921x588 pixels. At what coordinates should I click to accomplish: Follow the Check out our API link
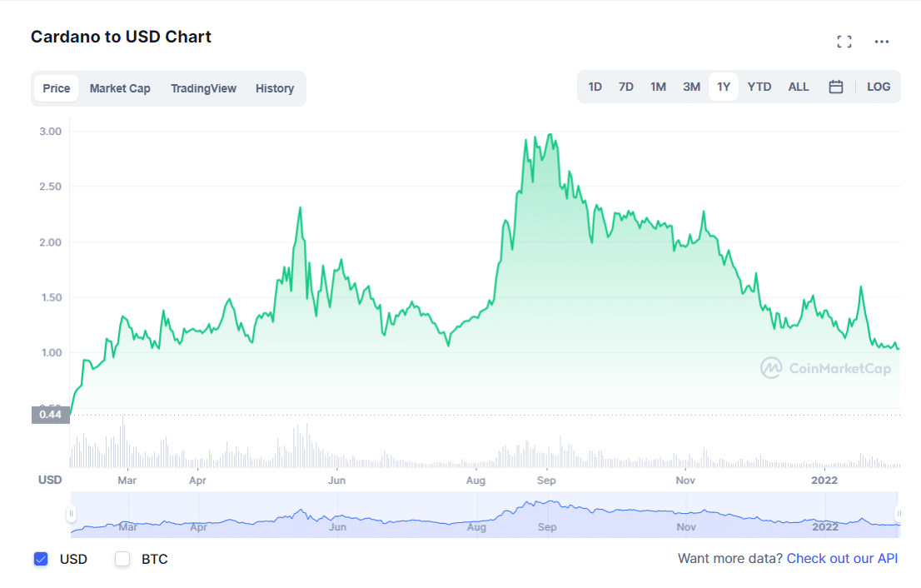[842, 558]
